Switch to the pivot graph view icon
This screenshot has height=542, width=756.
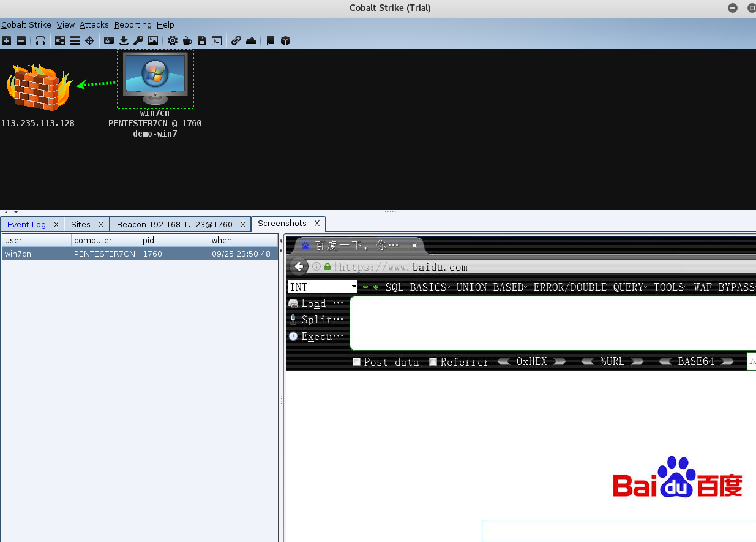60,41
